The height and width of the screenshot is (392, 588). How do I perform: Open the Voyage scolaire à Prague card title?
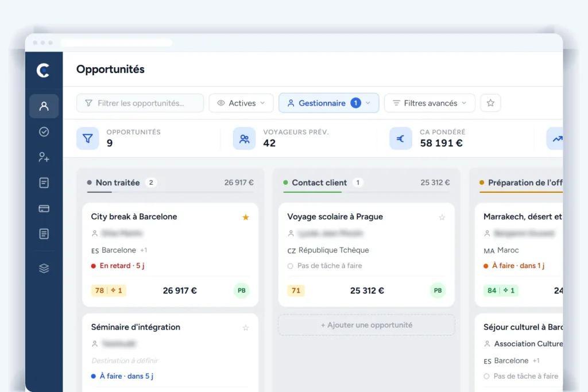335,216
